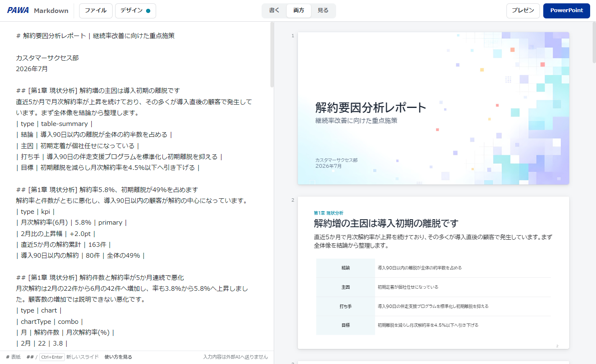Screen dimensions: 596x364
Task: Click the editor pane scrollbar
Action: pos(272,54)
